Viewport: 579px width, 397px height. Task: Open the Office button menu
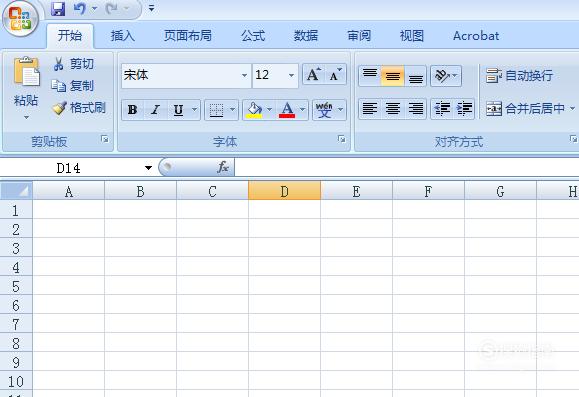[21, 18]
